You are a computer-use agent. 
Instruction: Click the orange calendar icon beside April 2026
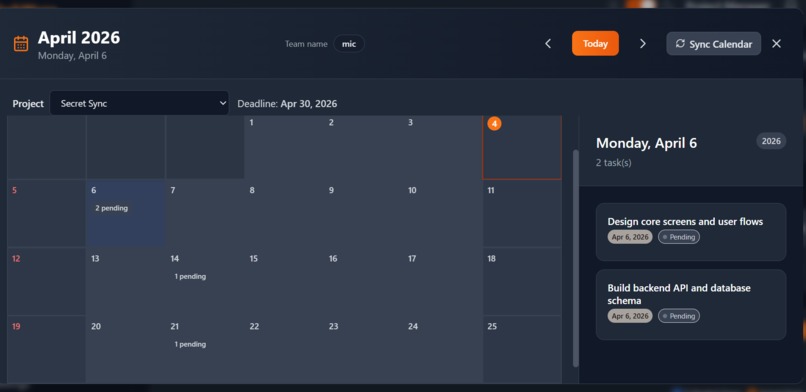(x=21, y=44)
